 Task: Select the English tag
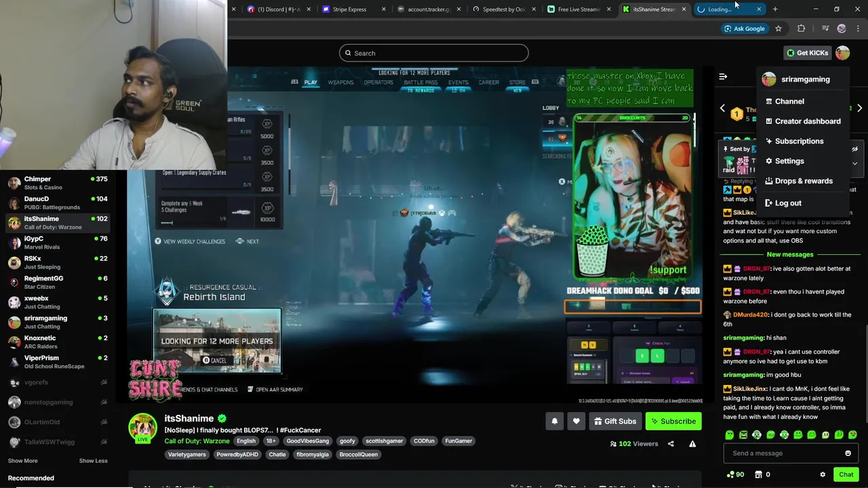[x=246, y=441]
